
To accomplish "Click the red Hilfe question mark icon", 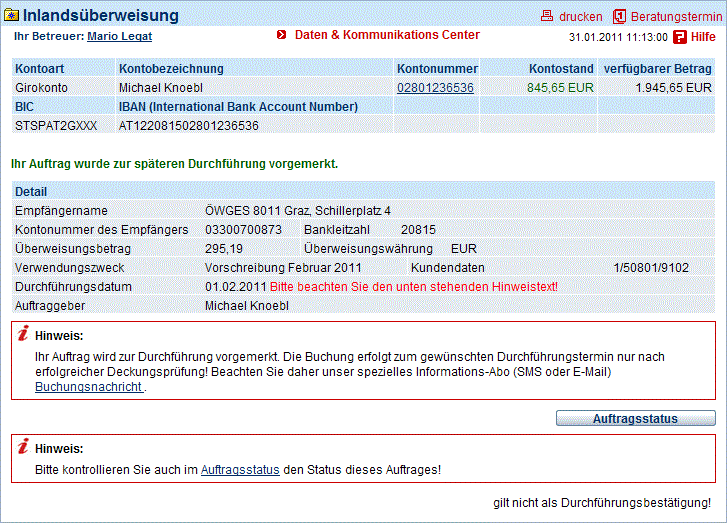I will pyautogui.click(x=679, y=37).
